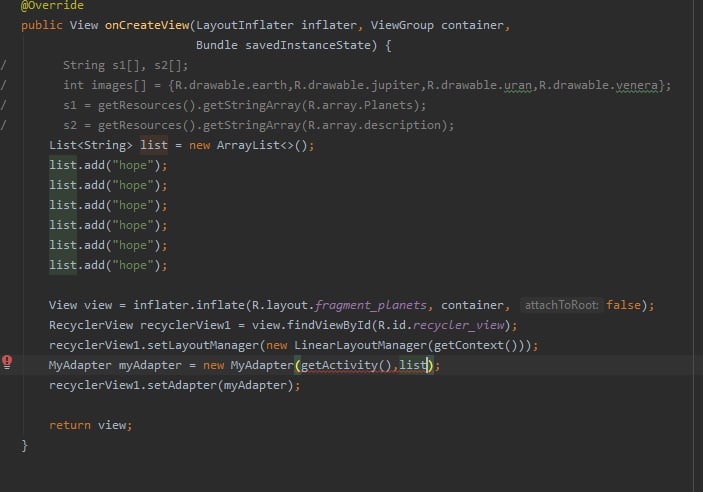This screenshot has height=492, width=703.
Task: Click the ArrayList<>() constructor call
Action: [262, 145]
